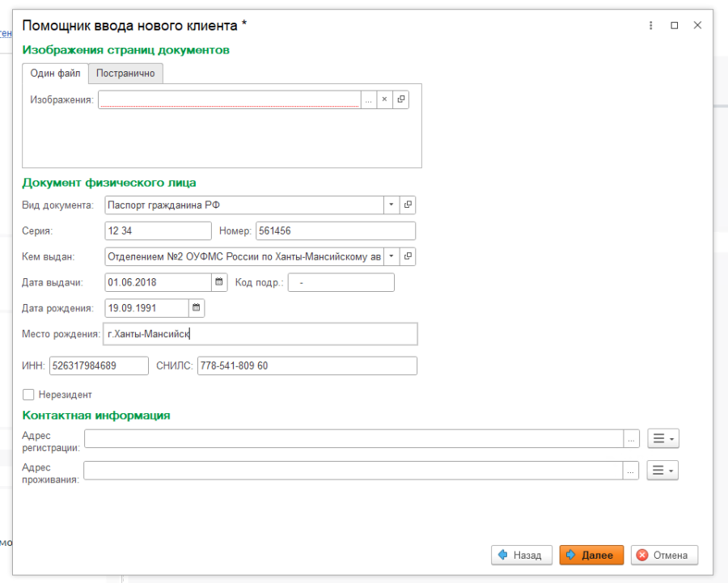This screenshot has width=728, height=583.
Task: Expand the Вид документа dropdown list
Action: (x=391, y=205)
